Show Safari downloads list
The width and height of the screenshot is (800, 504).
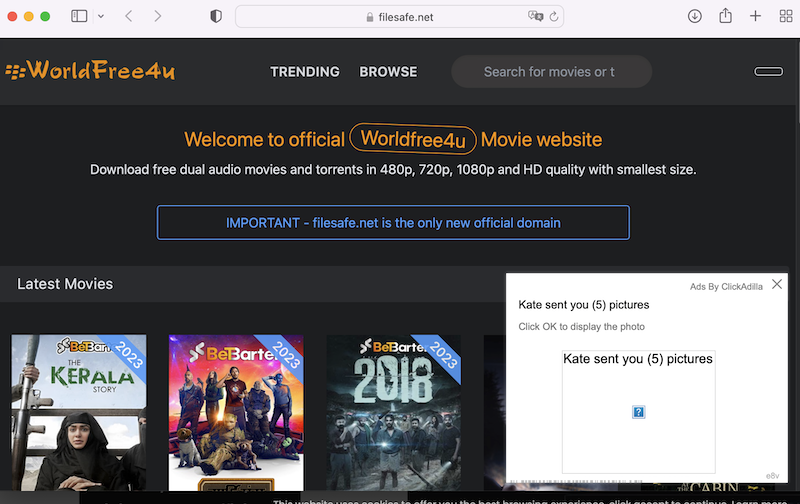(694, 16)
